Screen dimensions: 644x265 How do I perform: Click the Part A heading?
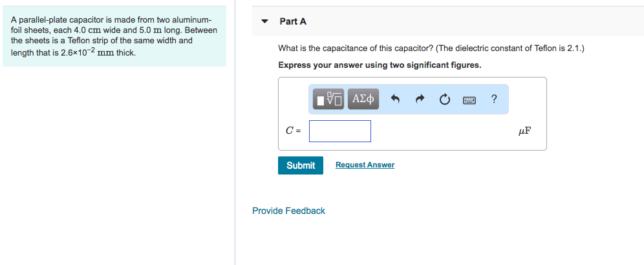293,21
